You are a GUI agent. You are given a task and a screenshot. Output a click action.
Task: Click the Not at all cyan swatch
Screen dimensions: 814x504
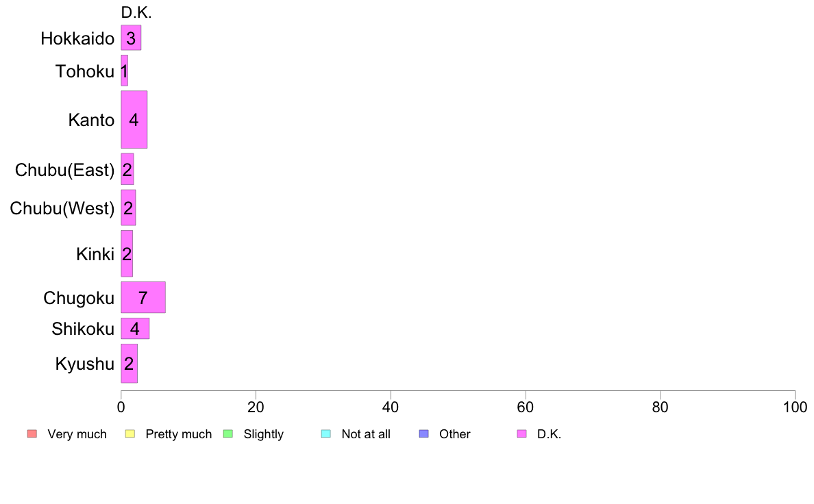tap(326, 434)
